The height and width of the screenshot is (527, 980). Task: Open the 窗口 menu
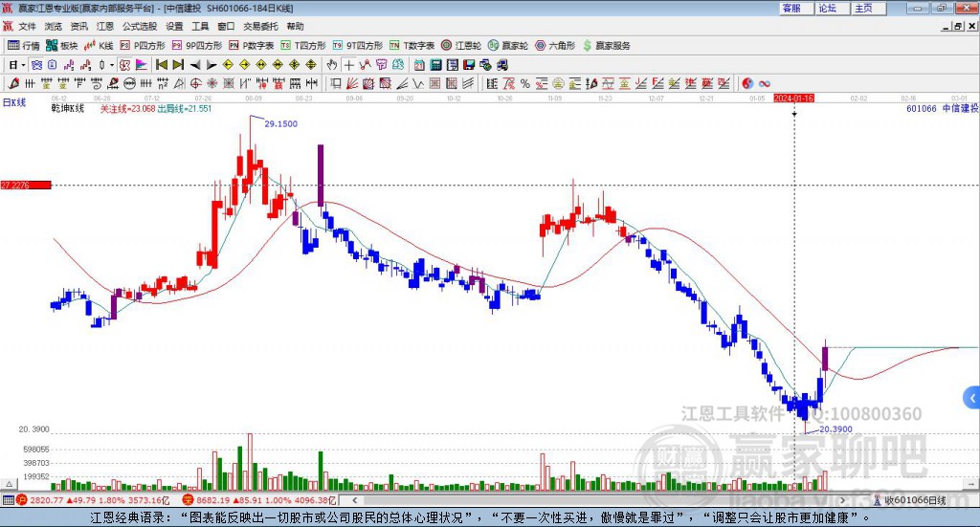coord(226,26)
